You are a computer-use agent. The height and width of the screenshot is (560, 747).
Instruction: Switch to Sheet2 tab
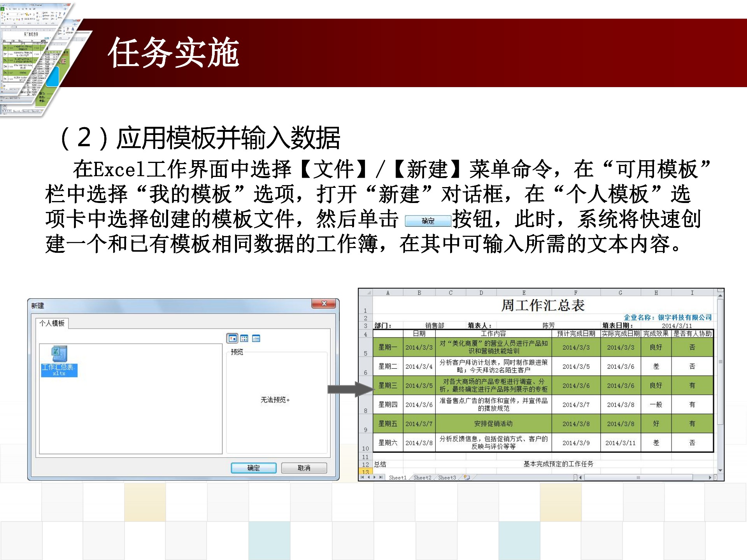(422, 478)
